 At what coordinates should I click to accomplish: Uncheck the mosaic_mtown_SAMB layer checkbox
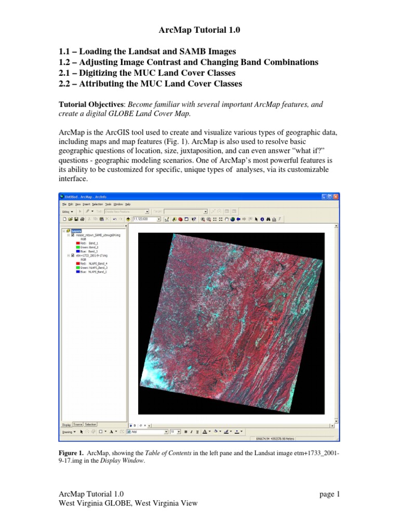[73, 235]
